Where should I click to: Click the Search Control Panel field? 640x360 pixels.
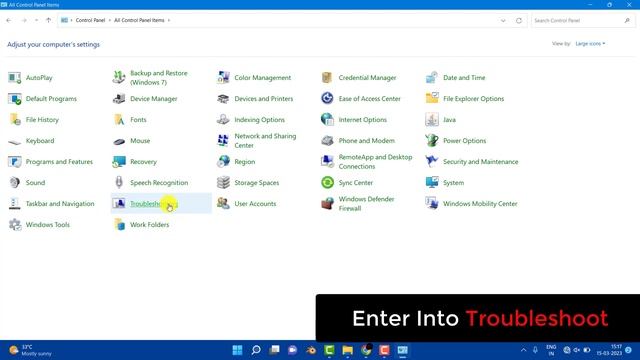[x=582, y=20]
